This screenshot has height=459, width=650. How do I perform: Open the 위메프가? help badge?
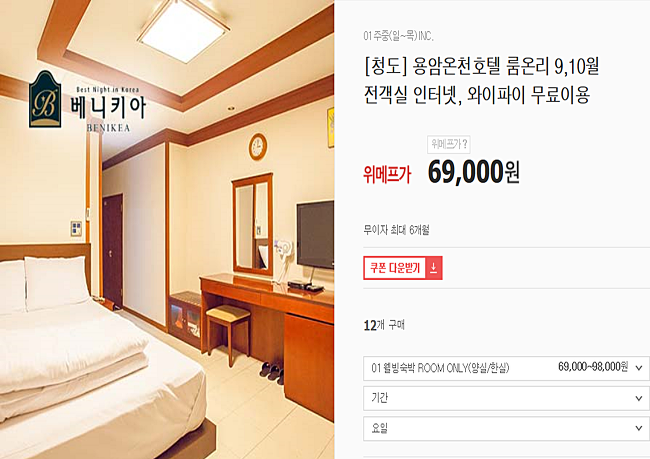(449, 144)
